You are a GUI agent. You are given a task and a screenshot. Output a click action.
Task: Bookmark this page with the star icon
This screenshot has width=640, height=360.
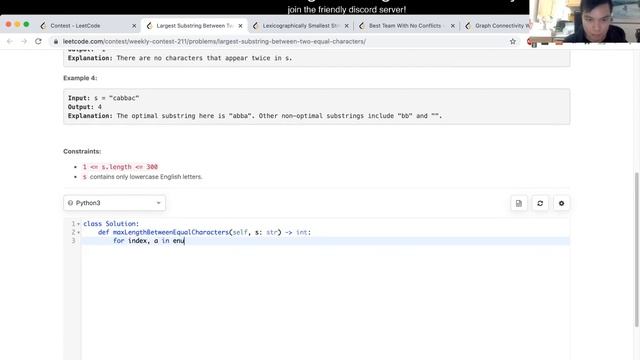coord(513,41)
